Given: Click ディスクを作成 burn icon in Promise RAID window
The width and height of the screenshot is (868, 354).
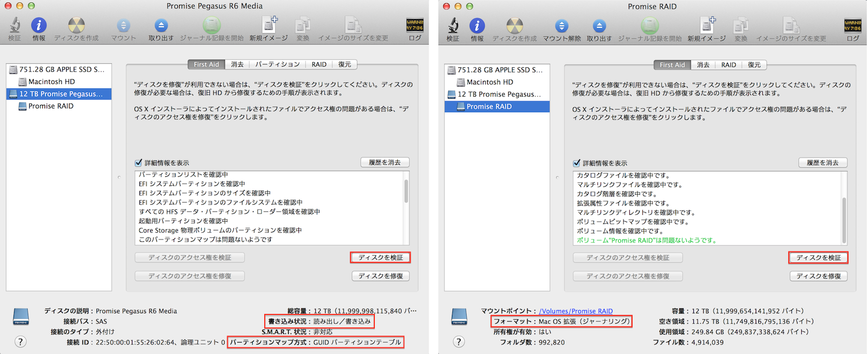Looking at the screenshot, I should 514,25.
